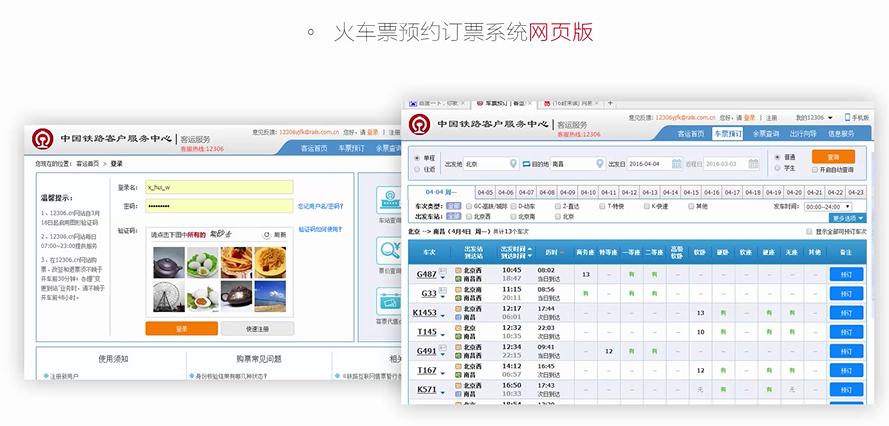Viewport: 889px width, 426px height.
Task: Expand the more options (更多选项) button
Action: (x=848, y=218)
